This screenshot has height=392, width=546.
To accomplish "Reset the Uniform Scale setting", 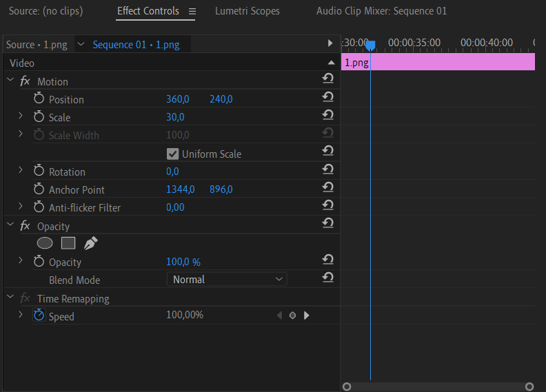I will coord(328,151).
